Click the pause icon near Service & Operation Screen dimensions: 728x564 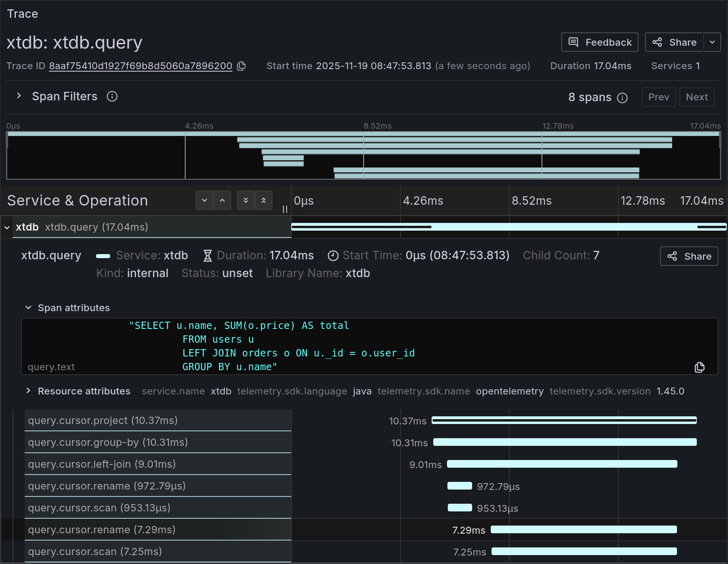click(x=285, y=209)
